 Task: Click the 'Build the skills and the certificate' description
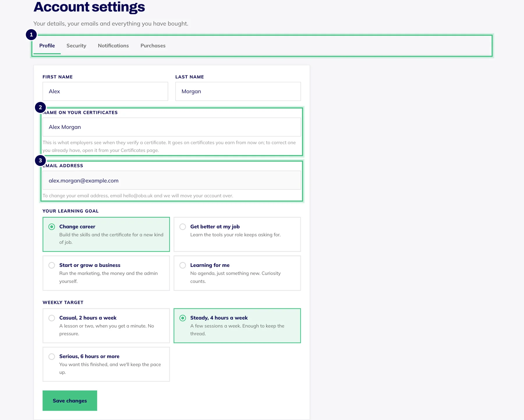click(x=111, y=238)
